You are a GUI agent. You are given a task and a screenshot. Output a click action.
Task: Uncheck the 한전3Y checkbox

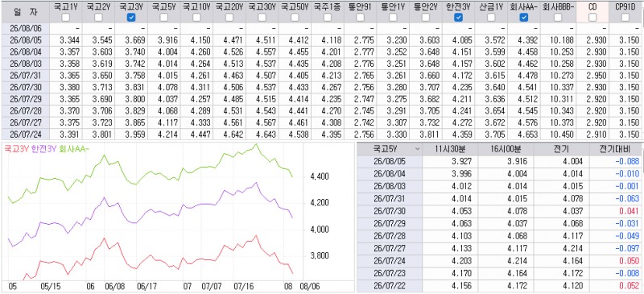pyautogui.click(x=458, y=17)
